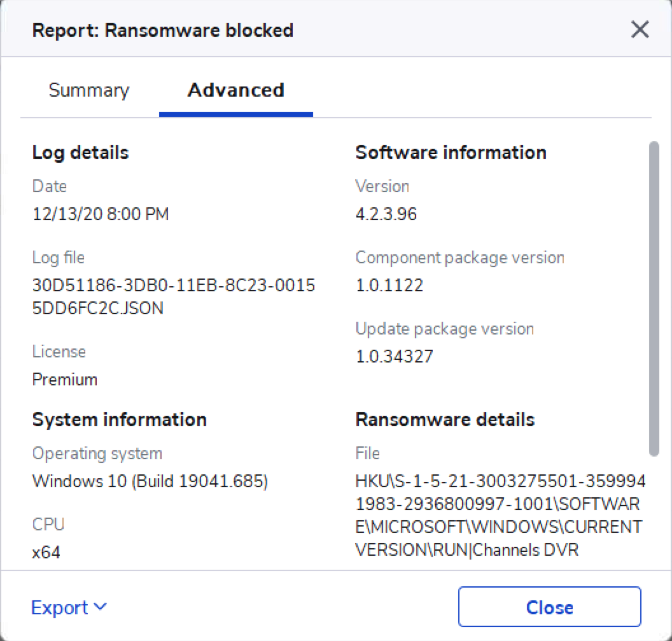Screen dimensions: 672x641
Task: Click the Software information heading
Action: tap(451, 153)
